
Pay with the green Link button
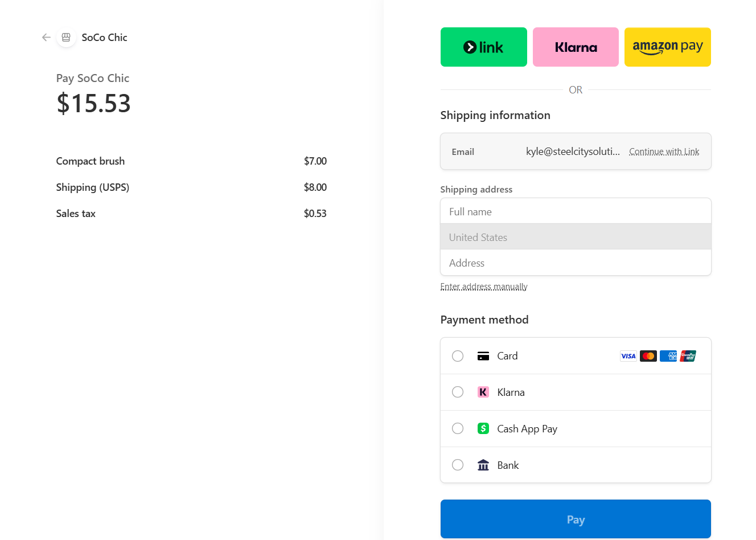point(484,47)
